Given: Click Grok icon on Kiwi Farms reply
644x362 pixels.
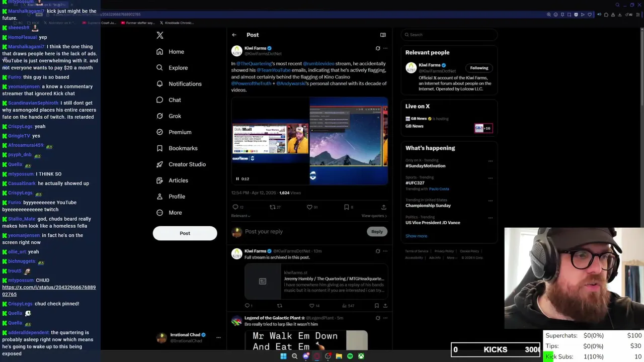Looking at the screenshot, I should tap(378, 251).
